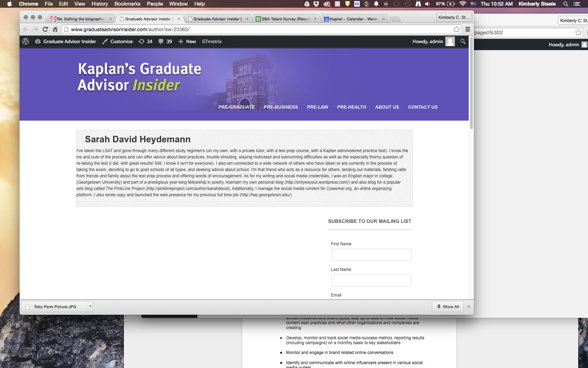Switch to SBA Talent Survey tab
The height and width of the screenshot is (368, 588).
coord(286,19)
